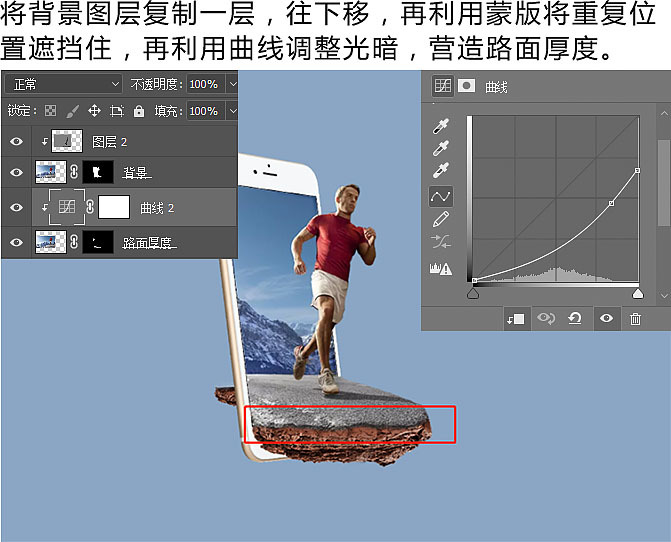Screen dimensions: 671x542
Task: Hide the 图层 2 layer
Action: (16, 142)
